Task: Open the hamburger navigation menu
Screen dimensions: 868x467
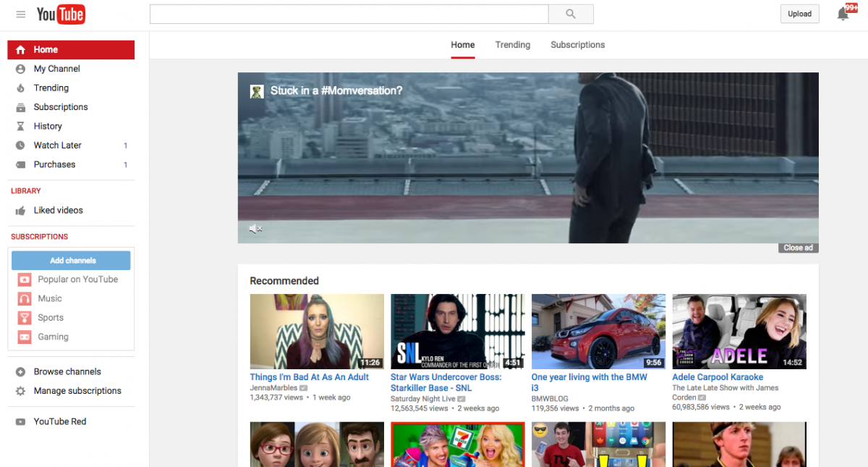Action: pos(20,14)
